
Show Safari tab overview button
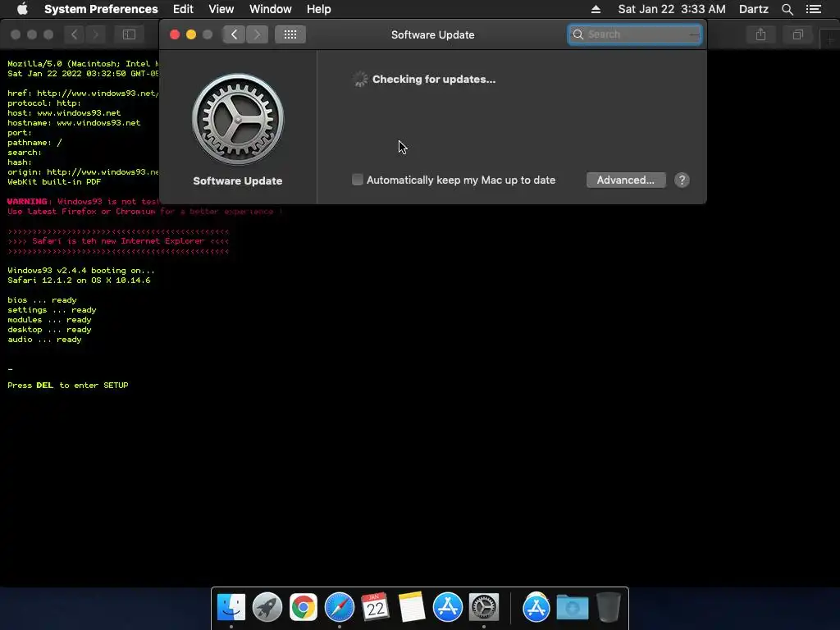point(798,34)
